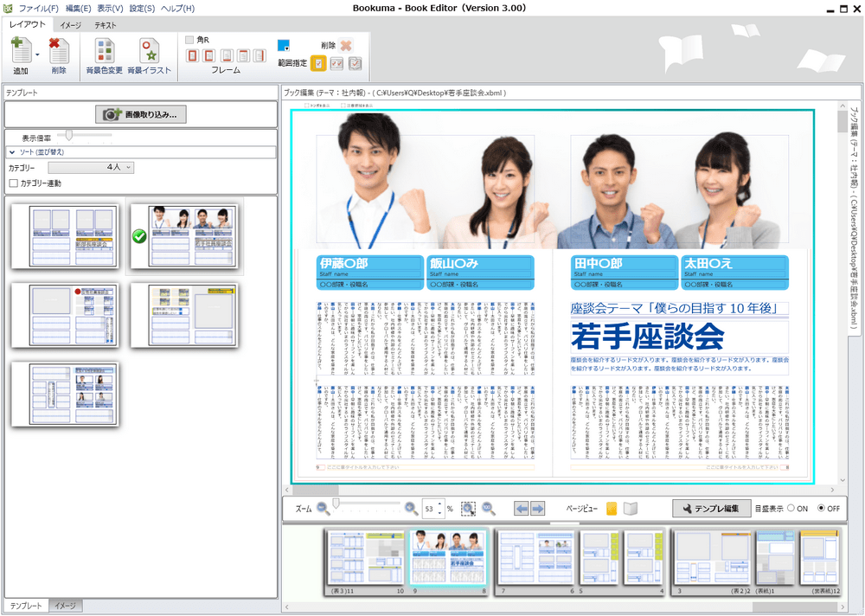
Task: Check the カテゴリー連動 checkbox
Action: point(13,183)
